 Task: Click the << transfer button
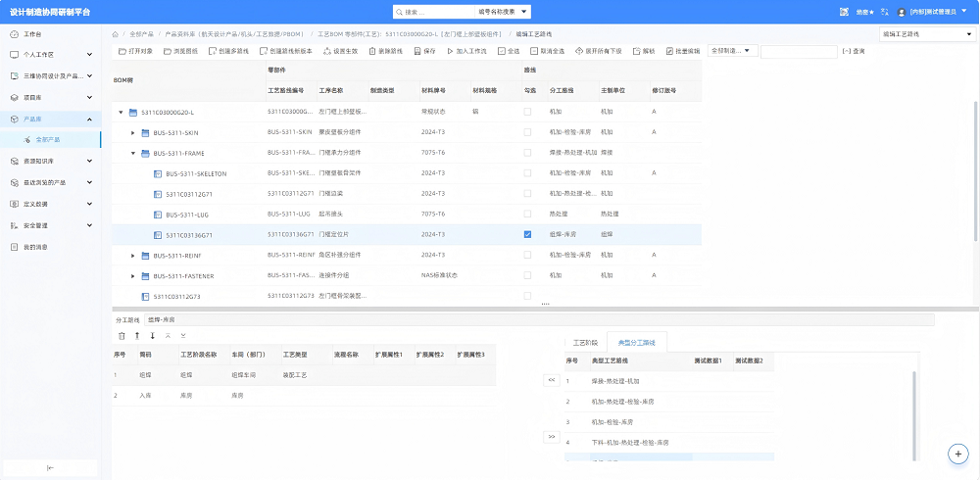551,380
